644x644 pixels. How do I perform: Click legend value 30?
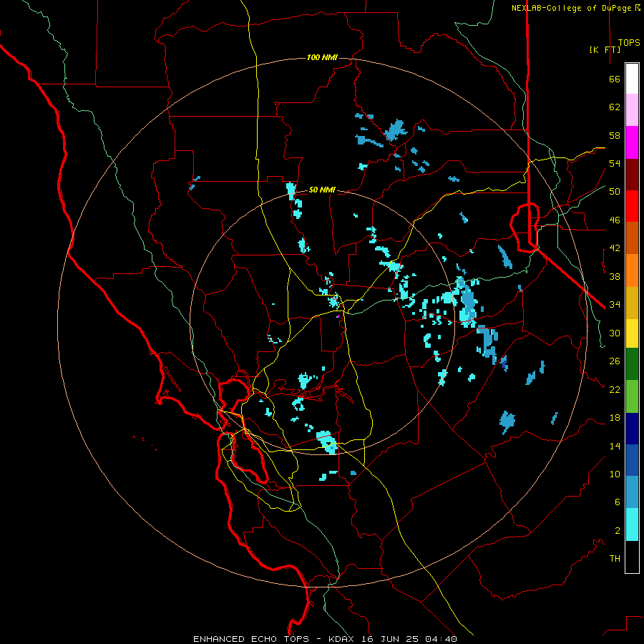(x=615, y=333)
